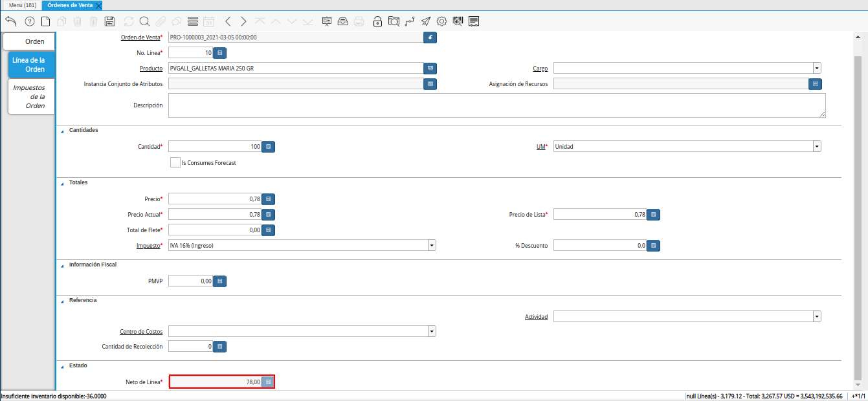The width and height of the screenshot is (868, 401).
Task: Click the Impuesto label link
Action: (x=148, y=246)
